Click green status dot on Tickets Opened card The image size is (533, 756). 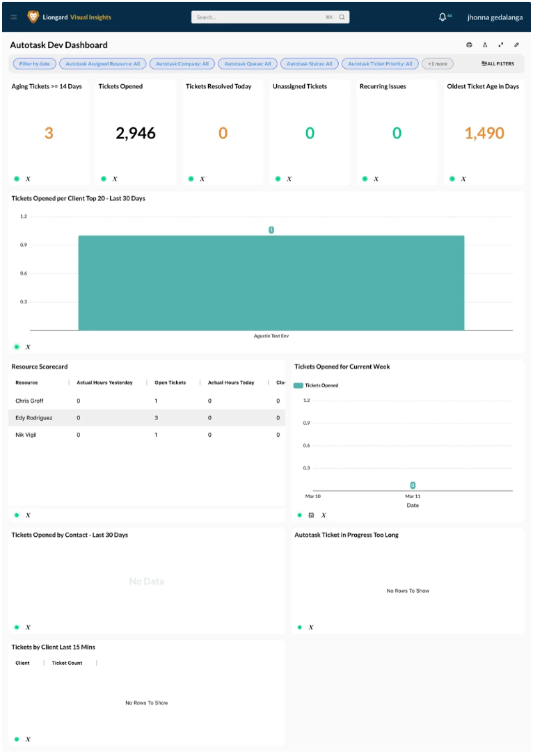pyautogui.click(x=104, y=179)
